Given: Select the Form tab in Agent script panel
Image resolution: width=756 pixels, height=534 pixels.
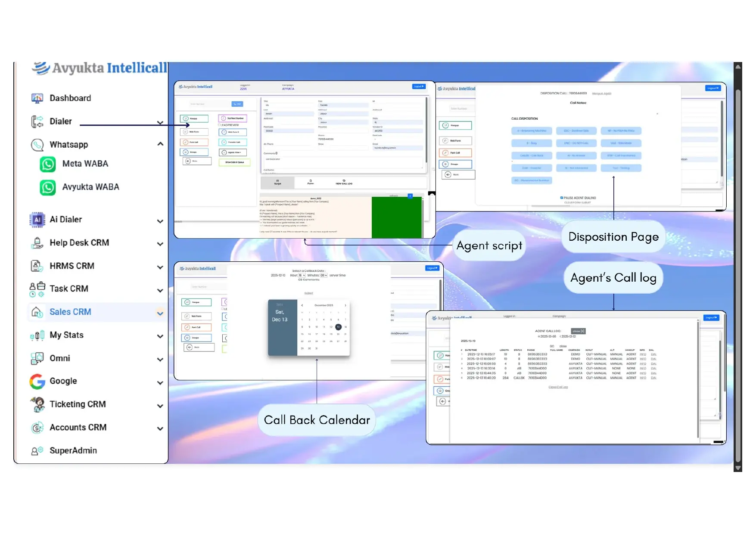Looking at the screenshot, I should point(311,183).
